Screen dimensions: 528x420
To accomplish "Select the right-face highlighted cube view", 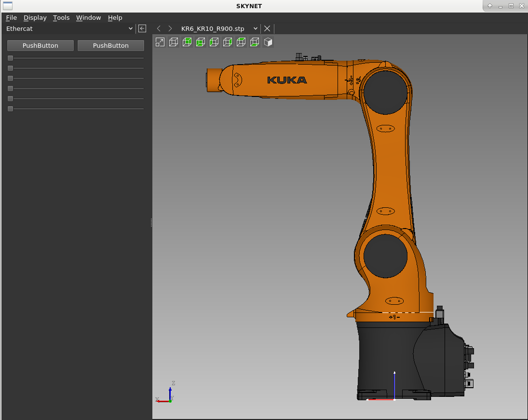I will (x=227, y=42).
